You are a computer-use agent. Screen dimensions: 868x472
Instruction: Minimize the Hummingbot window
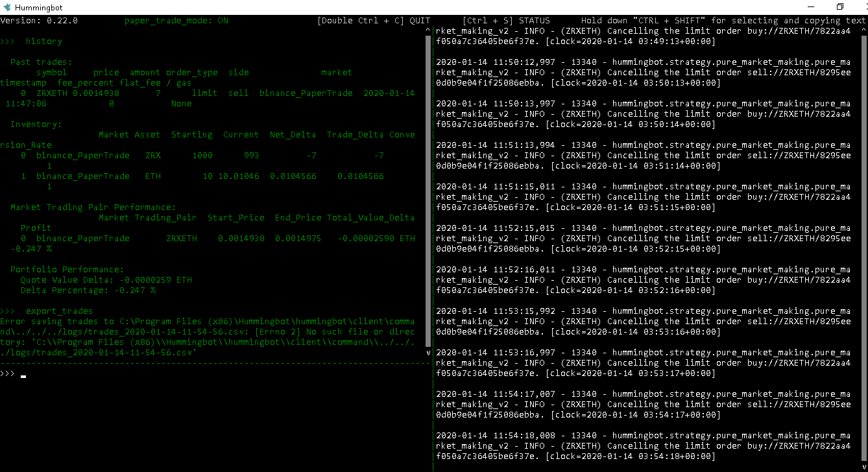click(810, 7)
